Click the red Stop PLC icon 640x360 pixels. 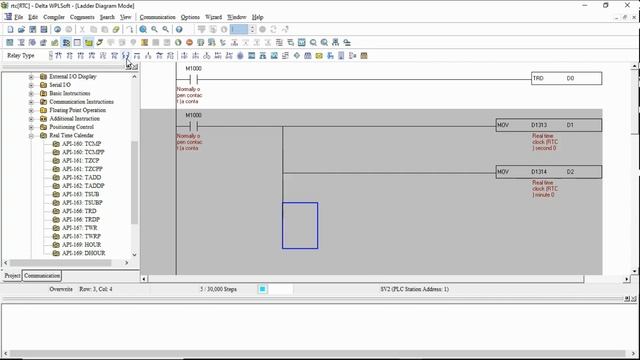[189, 42]
